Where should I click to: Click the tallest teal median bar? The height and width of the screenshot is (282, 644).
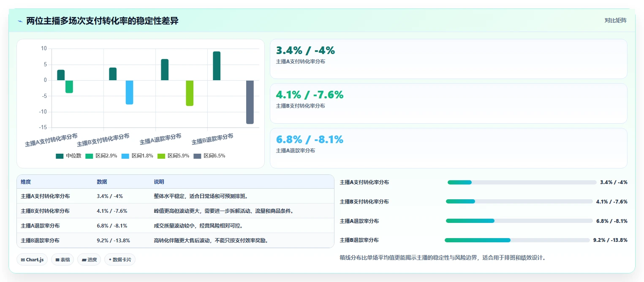click(x=217, y=66)
